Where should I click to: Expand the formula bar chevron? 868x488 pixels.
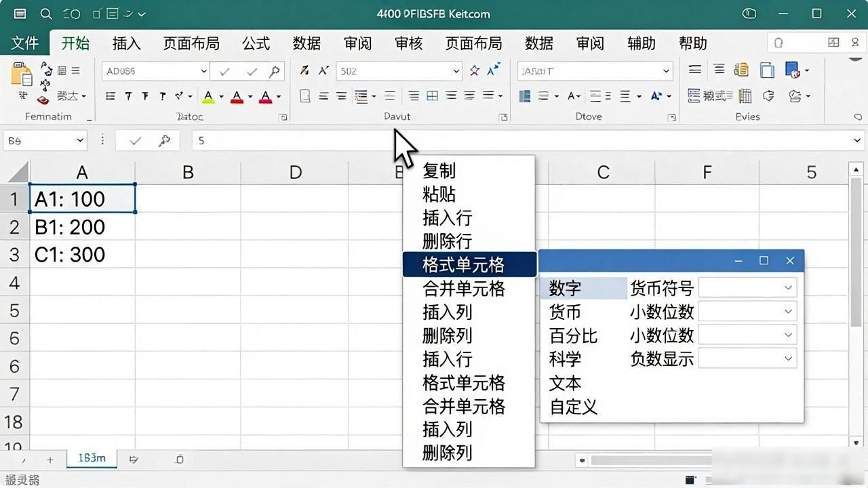tap(857, 140)
